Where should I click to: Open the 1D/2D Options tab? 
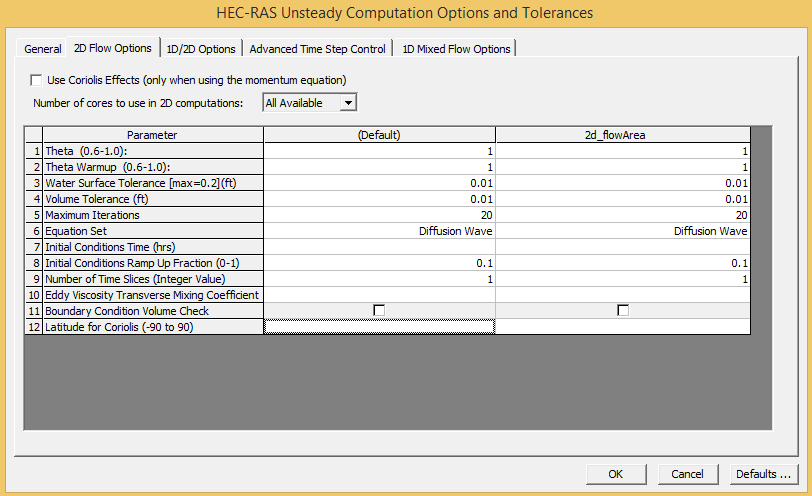click(201, 49)
